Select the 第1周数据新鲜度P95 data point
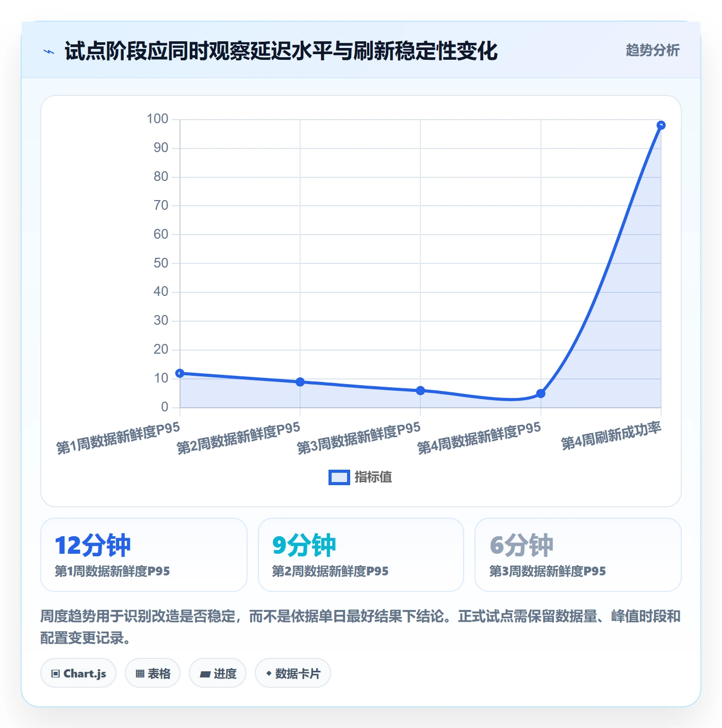 180,373
